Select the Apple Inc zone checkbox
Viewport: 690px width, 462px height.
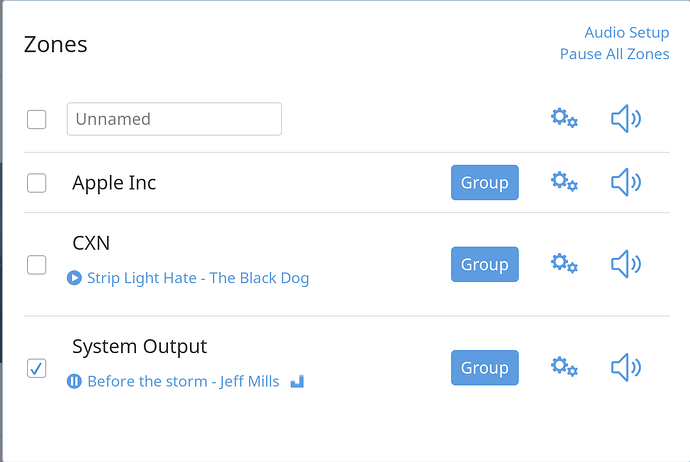[37, 183]
